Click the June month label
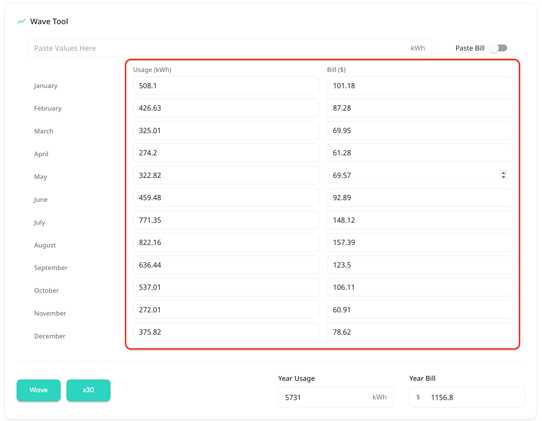Viewport: 542px width, 421px height. [x=40, y=199]
